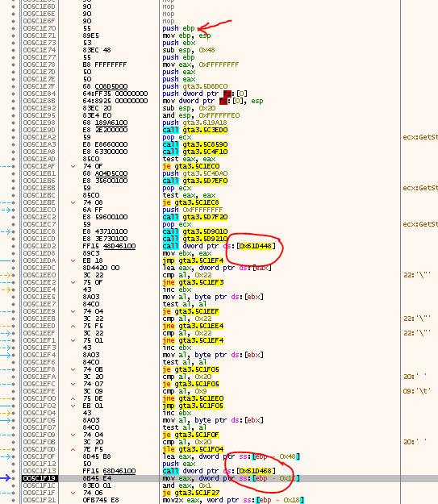Select instruction 'and esp, 0xFFFFFFE0'

(201, 115)
